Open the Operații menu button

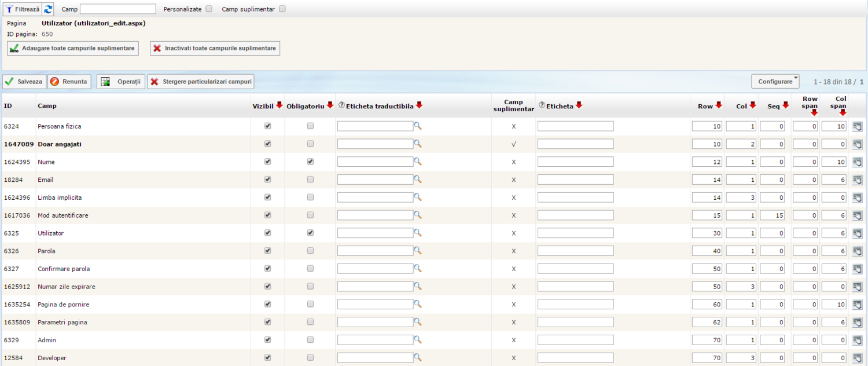[x=120, y=82]
